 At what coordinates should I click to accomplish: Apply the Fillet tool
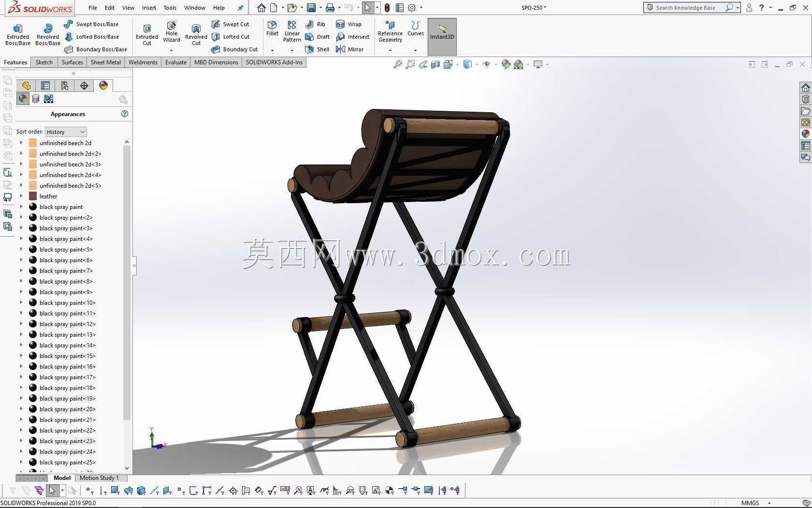[x=272, y=29]
